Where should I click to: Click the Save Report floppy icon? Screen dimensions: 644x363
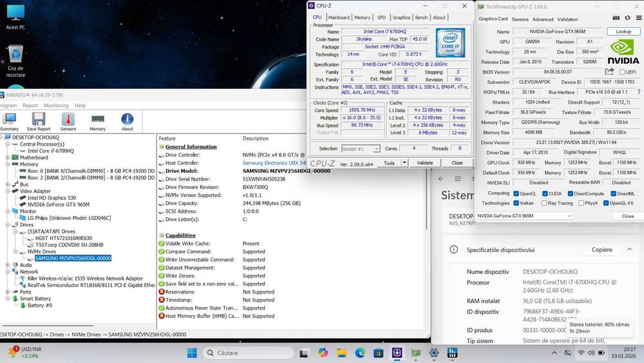coord(38,122)
